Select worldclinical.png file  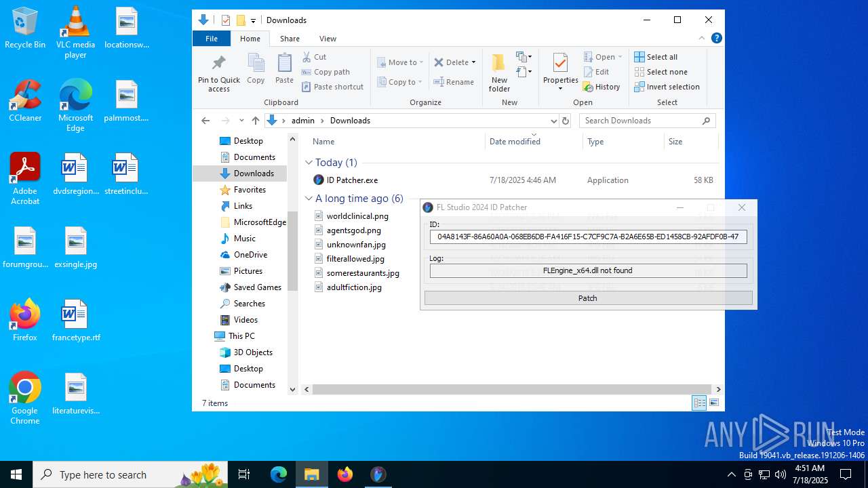tap(357, 216)
